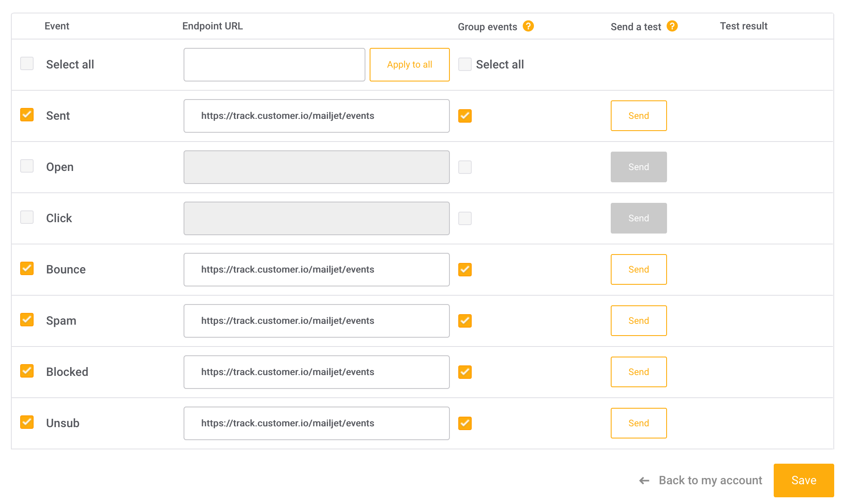The image size is (851, 504).
Task: Check the Group events Select all checkbox
Action: pos(465,64)
